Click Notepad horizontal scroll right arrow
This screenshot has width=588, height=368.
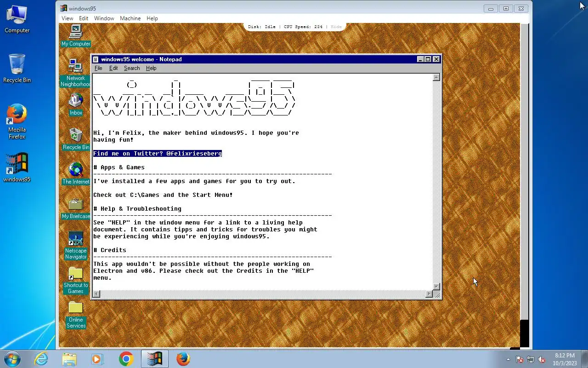coord(430,294)
